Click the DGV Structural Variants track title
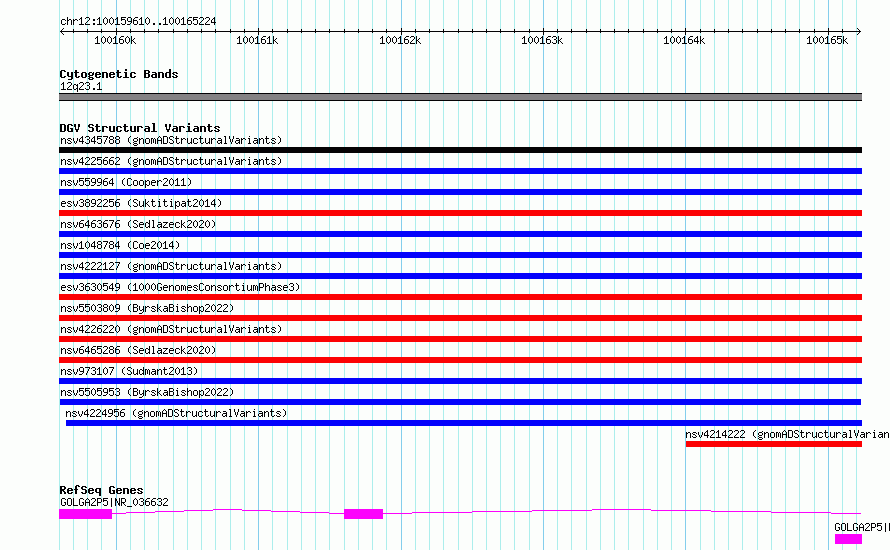Image resolution: width=890 pixels, height=550 pixels. pyautogui.click(x=140, y=128)
